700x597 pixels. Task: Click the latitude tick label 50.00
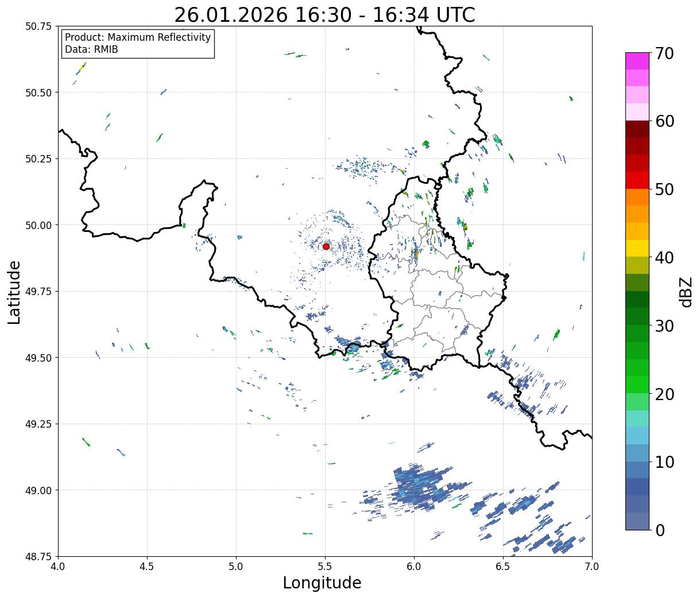click(x=38, y=225)
